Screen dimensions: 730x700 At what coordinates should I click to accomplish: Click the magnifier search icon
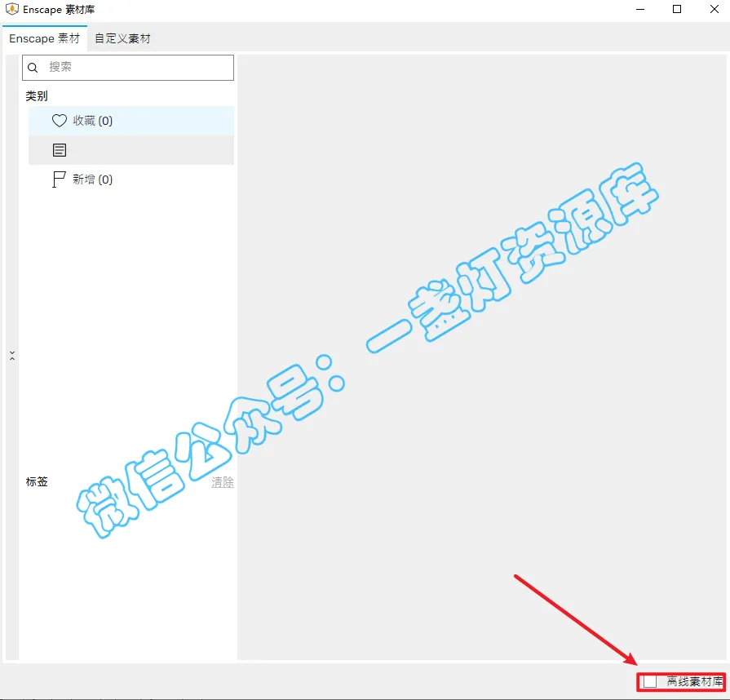click(33, 68)
